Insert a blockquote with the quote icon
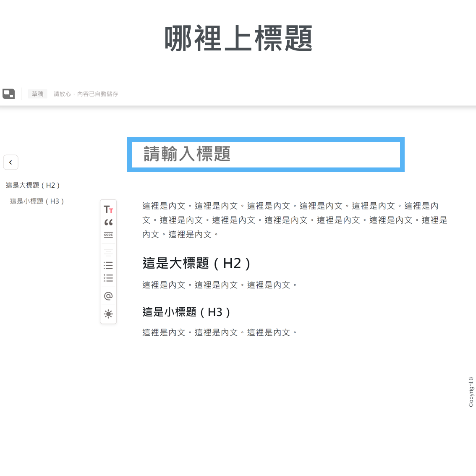 [108, 222]
